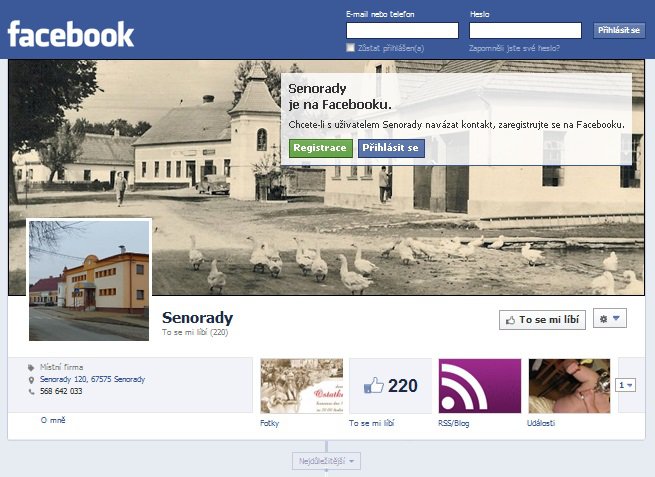Click the O mně link
This screenshot has width=655, height=477.
53,420
